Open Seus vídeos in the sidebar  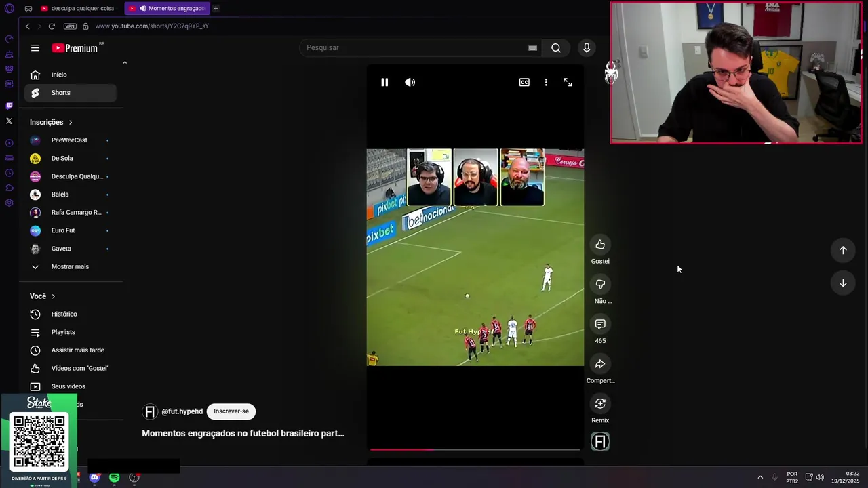71,386
